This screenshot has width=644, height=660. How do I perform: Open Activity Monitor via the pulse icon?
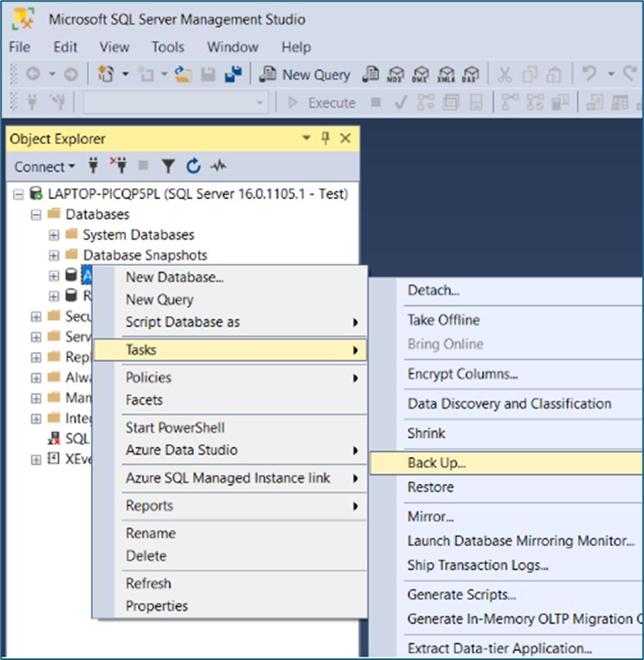click(x=218, y=165)
